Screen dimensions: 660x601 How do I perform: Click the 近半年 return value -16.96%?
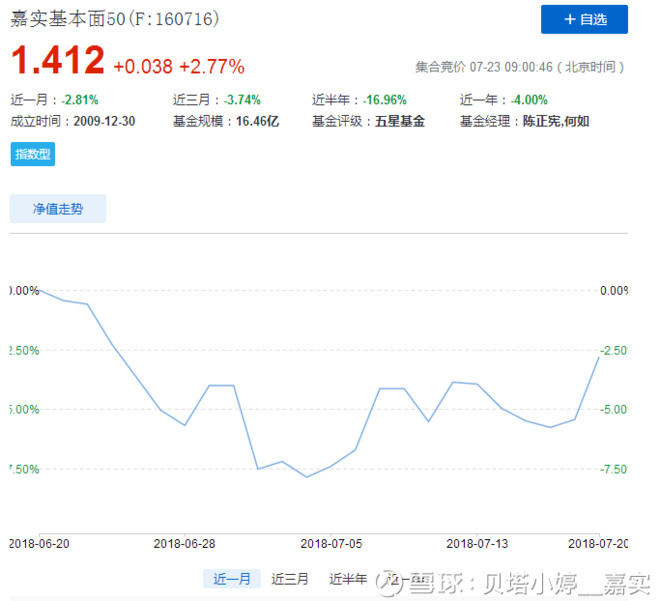click(x=385, y=100)
